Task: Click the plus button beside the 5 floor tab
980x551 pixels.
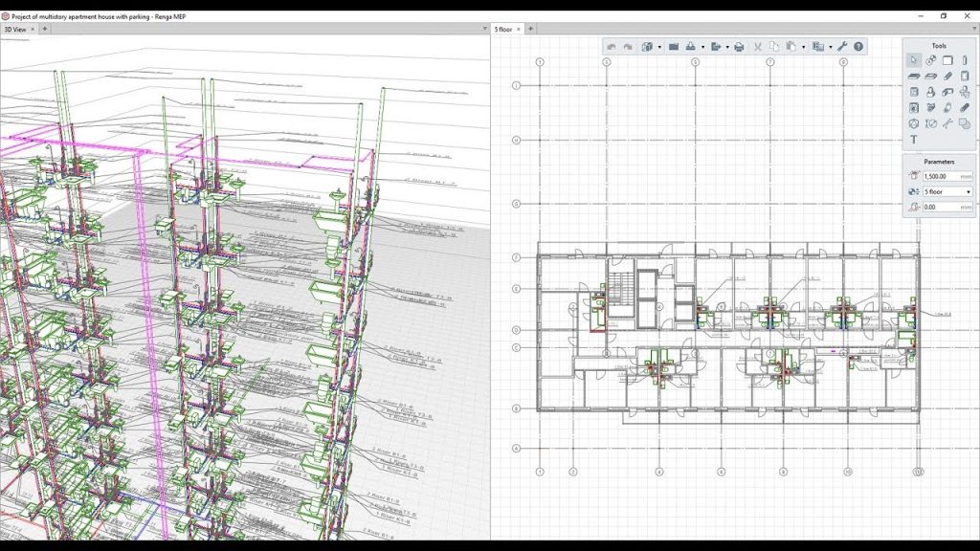Action: [531, 28]
